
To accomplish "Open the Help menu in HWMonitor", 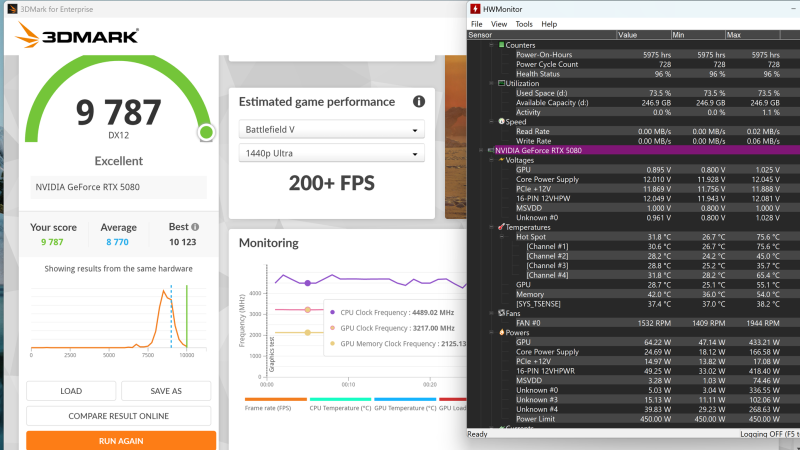I will pyautogui.click(x=549, y=24).
